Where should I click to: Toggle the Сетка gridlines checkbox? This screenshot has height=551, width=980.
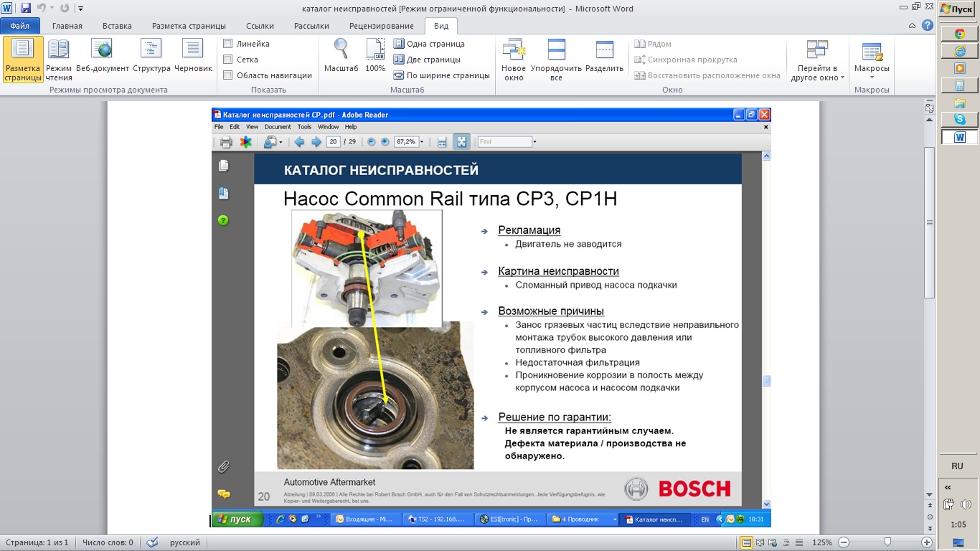(x=228, y=60)
